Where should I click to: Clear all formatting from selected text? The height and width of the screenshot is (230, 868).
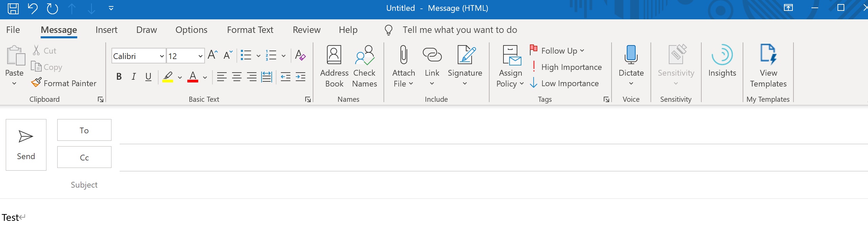point(301,55)
